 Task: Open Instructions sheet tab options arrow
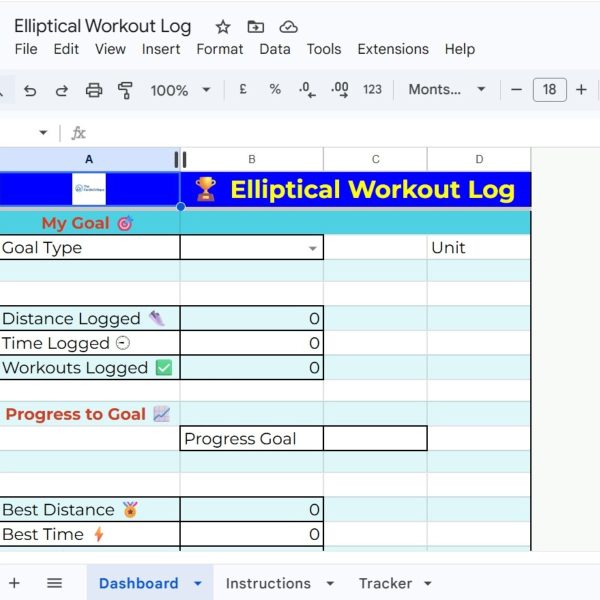[x=330, y=584]
